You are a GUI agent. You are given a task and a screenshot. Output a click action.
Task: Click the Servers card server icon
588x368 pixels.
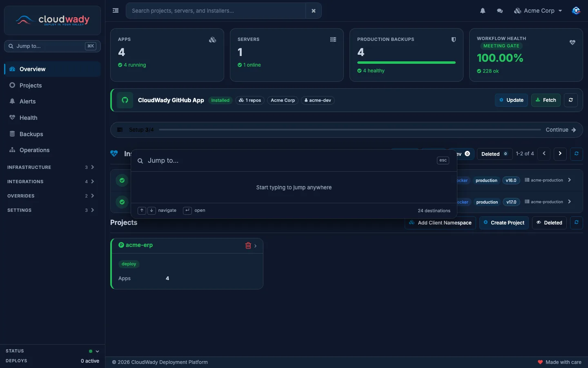point(333,40)
